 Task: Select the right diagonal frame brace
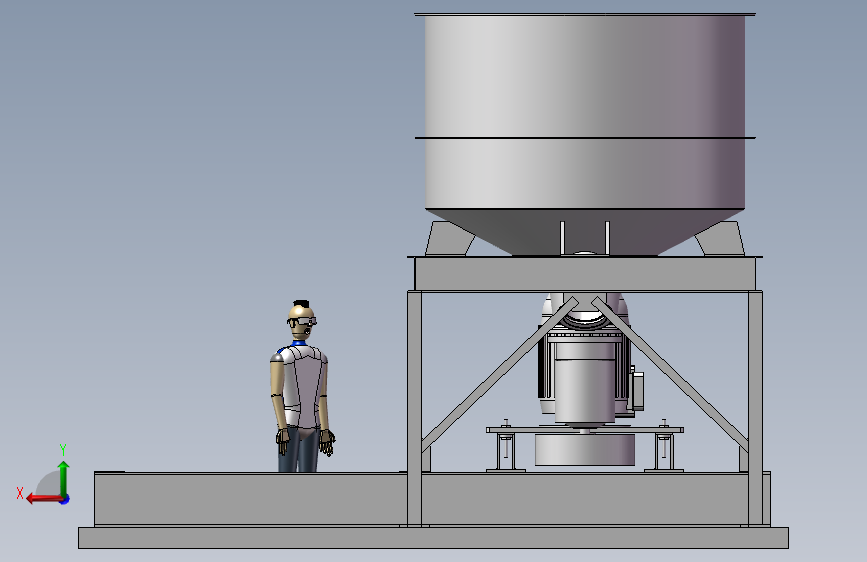[672, 373]
